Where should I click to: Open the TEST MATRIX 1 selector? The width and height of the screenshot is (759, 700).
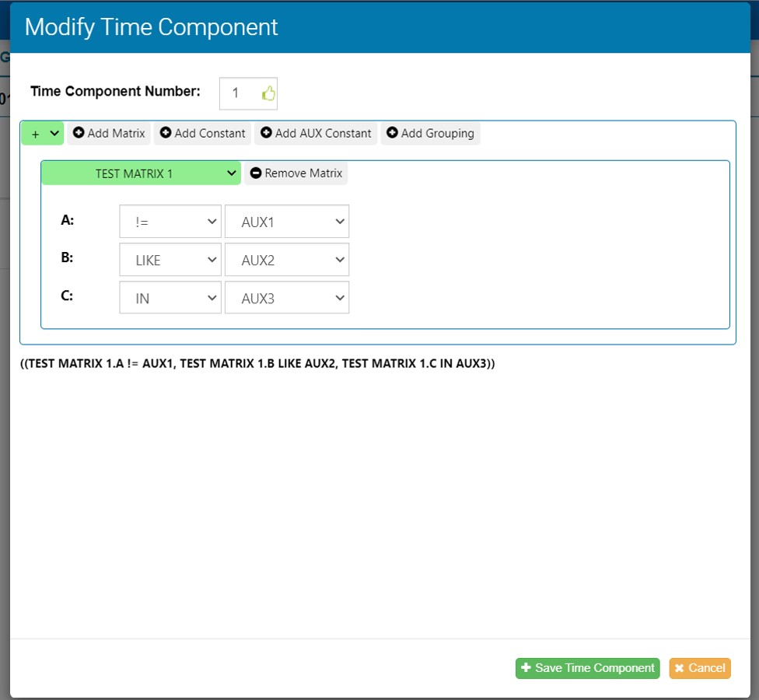140,173
